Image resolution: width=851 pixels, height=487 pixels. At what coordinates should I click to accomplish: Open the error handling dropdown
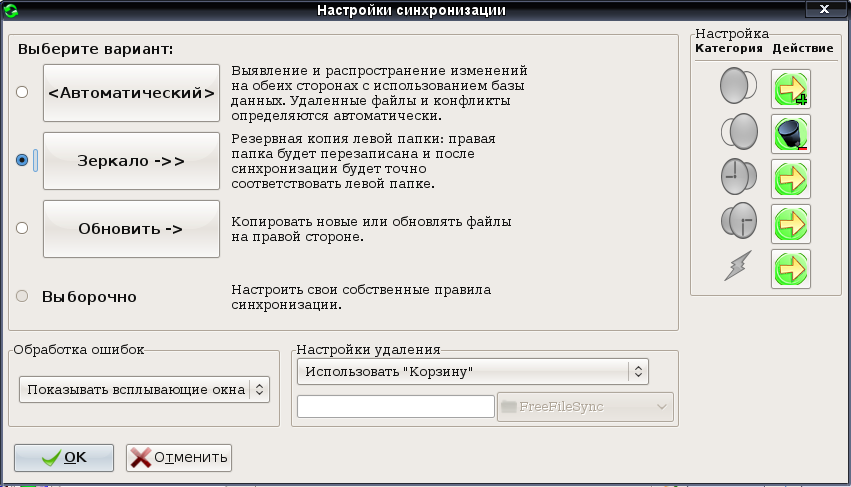point(144,390)
